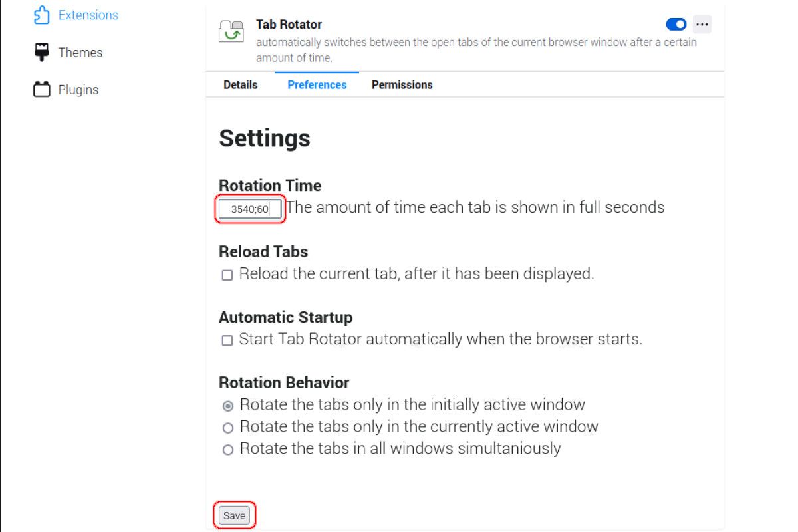Disable the Tab Rotator extension toggle

(676, 25)
